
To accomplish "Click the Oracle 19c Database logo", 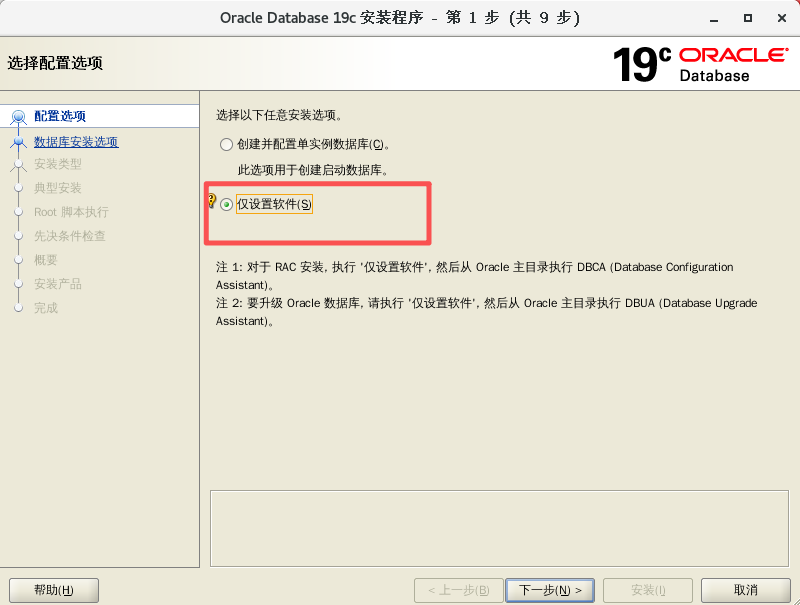I will [x=700, y=64].
